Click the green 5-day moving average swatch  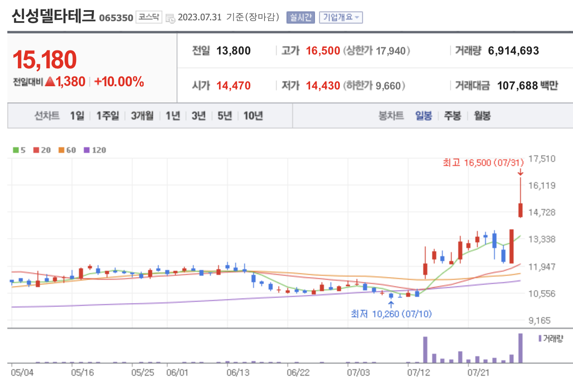pyautogui.click(x=16, y=150)
